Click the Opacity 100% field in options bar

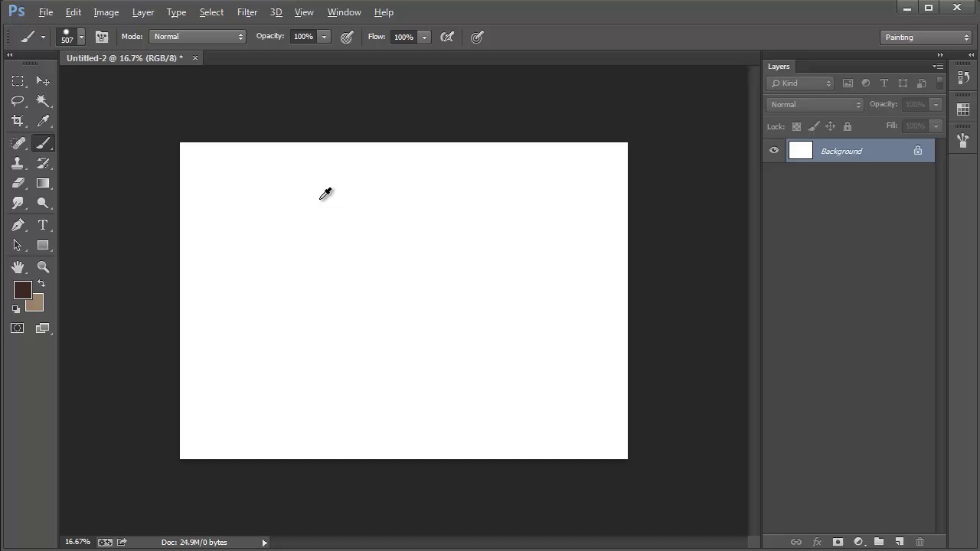click(304, 37)
